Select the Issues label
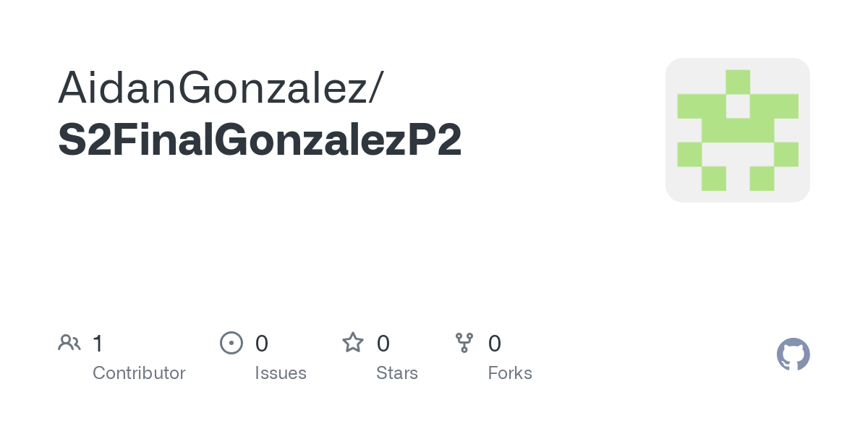 281,373
